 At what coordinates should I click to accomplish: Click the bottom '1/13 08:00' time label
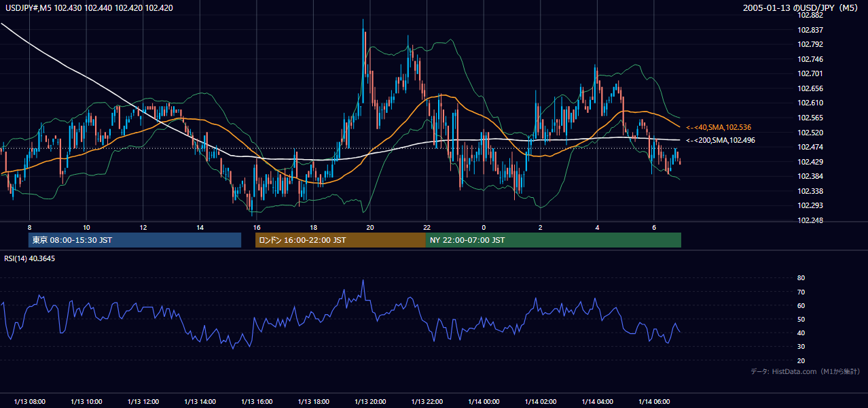(29, 401)
